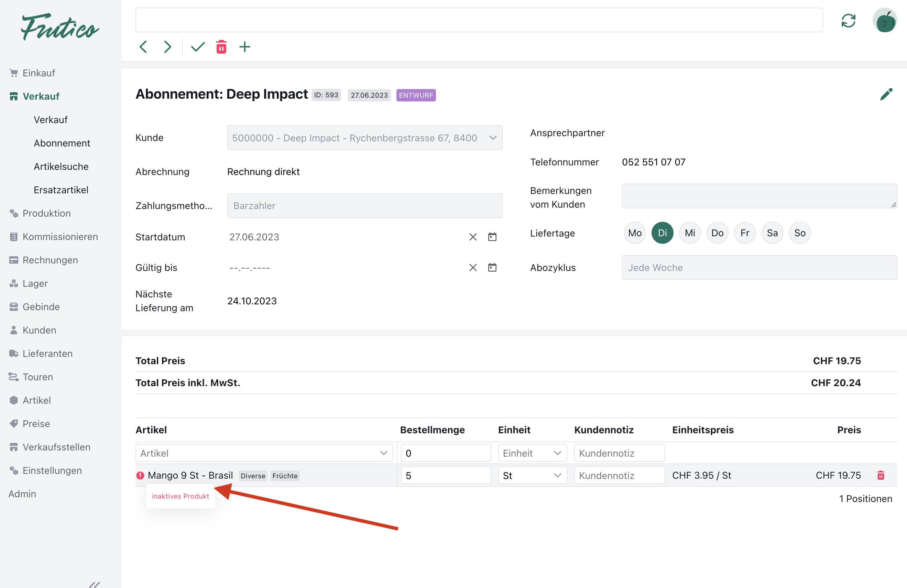Open Kunden sidebar link
The image size is (907, 588).
(39, 330)
